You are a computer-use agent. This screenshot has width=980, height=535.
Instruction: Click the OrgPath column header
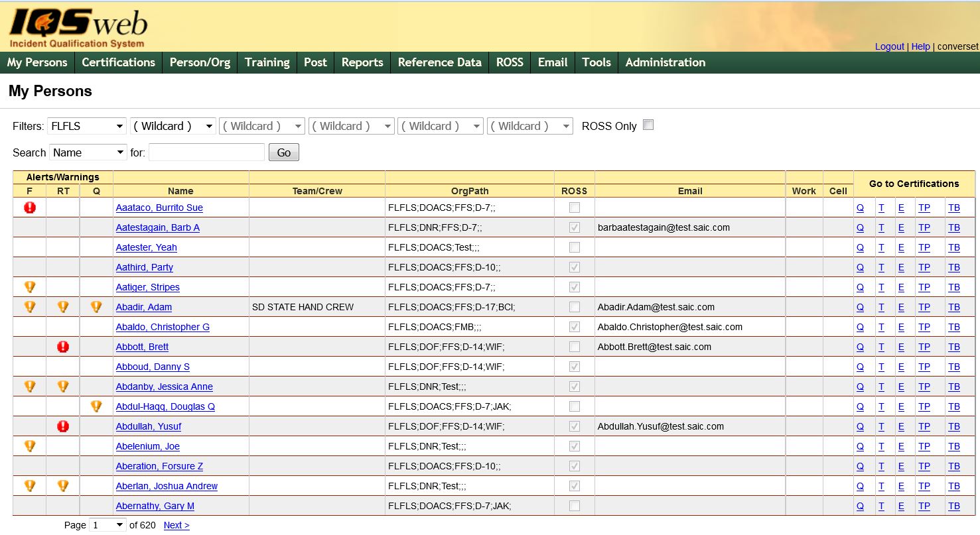470,191
